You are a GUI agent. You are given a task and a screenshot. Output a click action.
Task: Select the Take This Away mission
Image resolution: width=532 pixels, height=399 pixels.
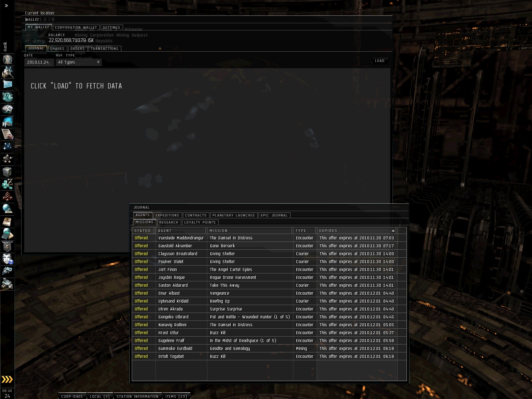[269, 286]
